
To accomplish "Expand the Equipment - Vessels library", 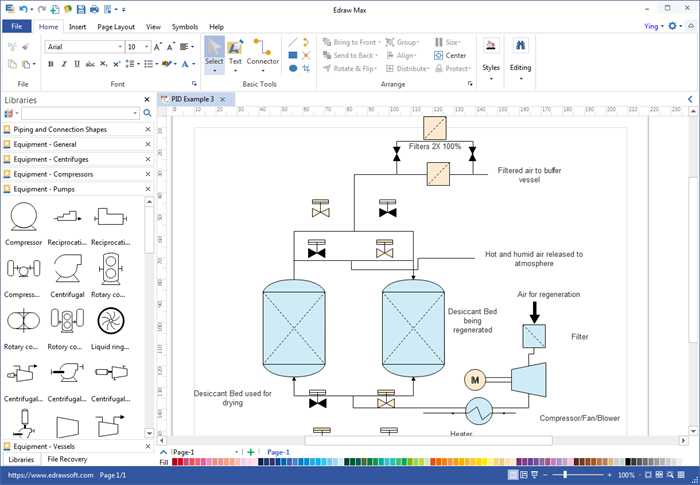I will click(45, 445).
